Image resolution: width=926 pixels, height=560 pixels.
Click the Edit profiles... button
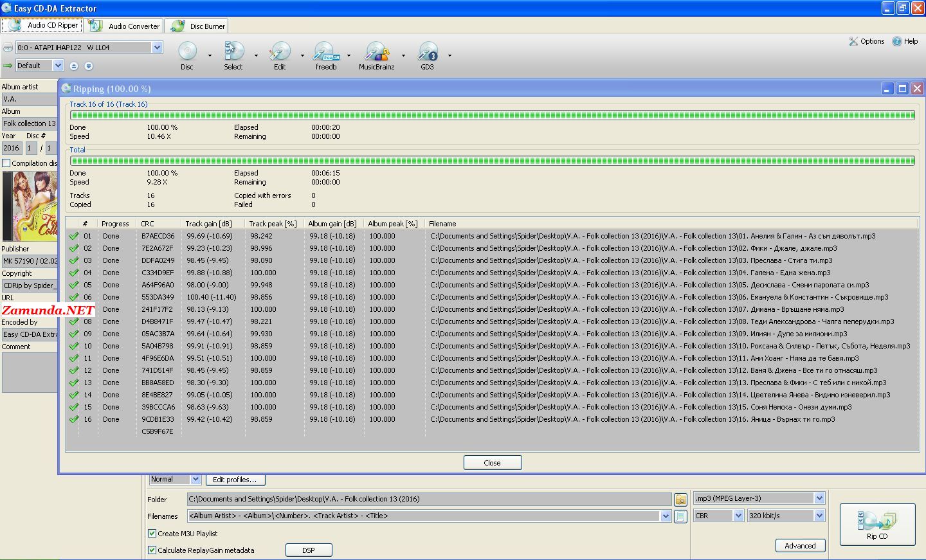[235, 480]
